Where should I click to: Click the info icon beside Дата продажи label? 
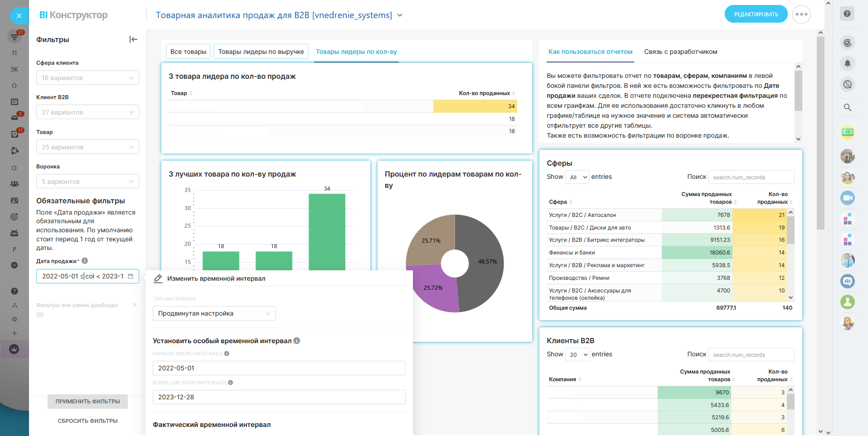click(85, 261)
